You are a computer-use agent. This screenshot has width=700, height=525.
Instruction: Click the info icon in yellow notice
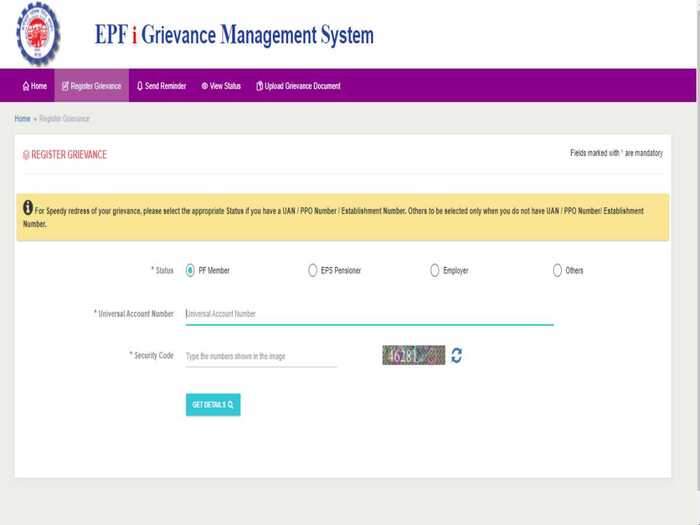28,208
